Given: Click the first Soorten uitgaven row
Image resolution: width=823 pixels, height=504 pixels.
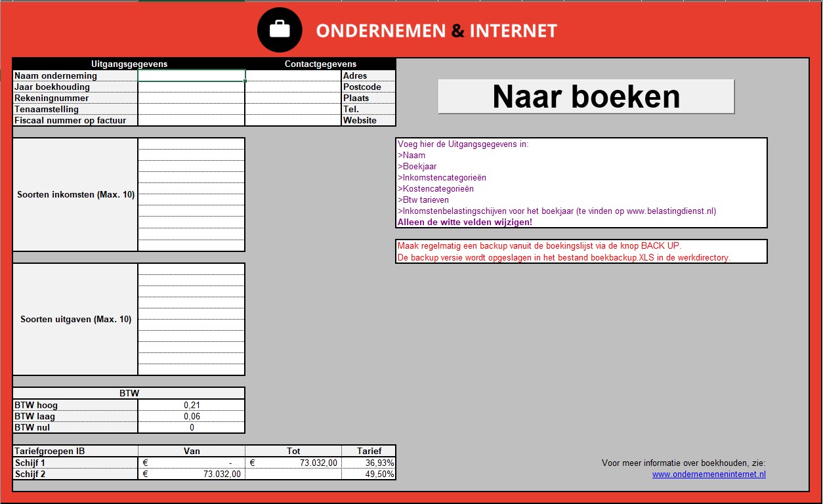Looking at the screenshot, I should [x=190, y=268].
